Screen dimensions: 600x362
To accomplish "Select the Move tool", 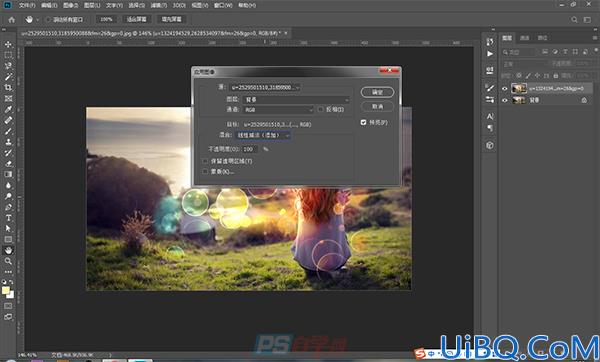I will point(8,44).
